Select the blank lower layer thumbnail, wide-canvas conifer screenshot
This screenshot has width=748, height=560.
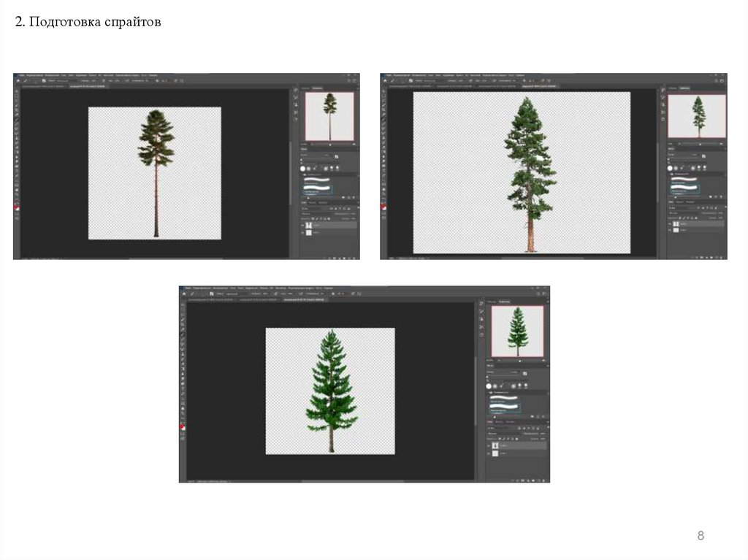[x=676, y=231]
